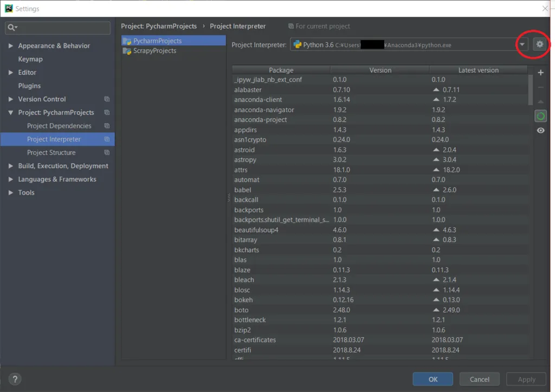Select the ca-certificates package row
555x392 pixels.
[x=380, y=340]
